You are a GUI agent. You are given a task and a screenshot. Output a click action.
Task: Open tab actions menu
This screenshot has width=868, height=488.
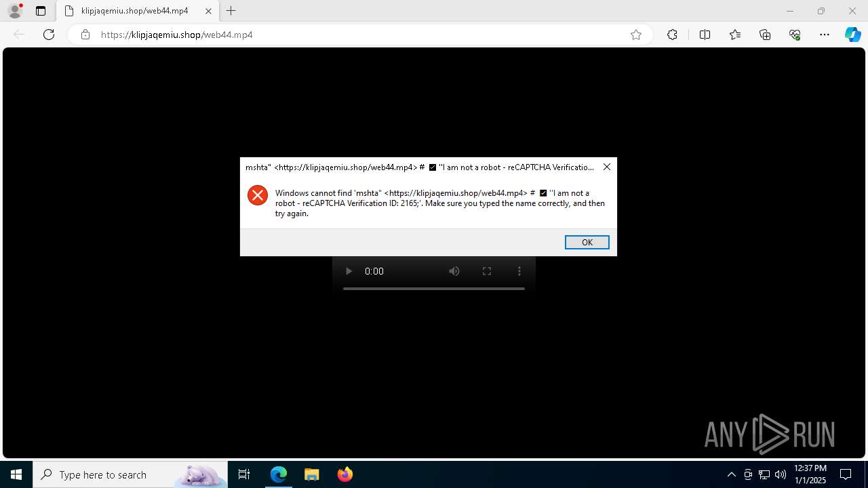pyautogui.click(x=41, y=11)
